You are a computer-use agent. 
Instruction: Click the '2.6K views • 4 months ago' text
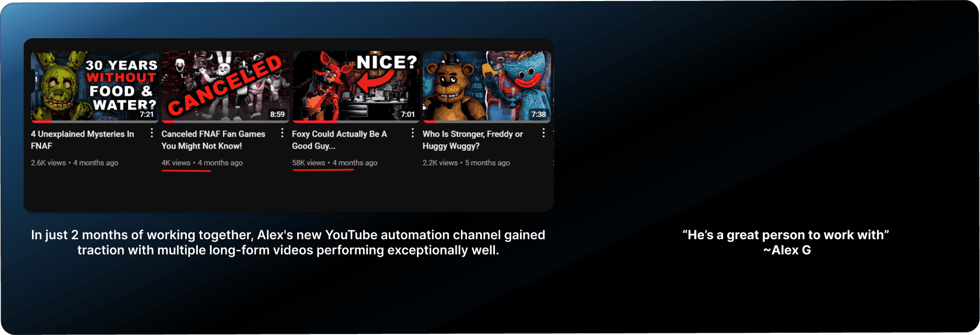pyautogui.click(x=74, y=163)
